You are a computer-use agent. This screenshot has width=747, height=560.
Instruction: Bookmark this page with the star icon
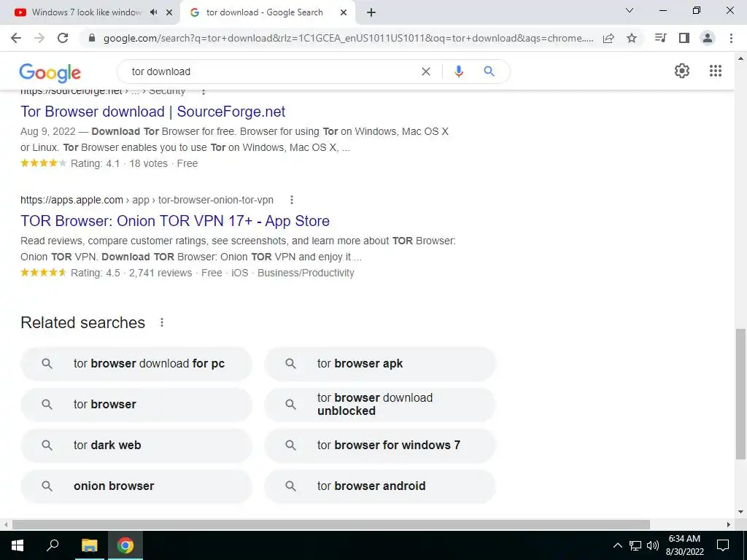pyautogui.click(x=632, y=38)
